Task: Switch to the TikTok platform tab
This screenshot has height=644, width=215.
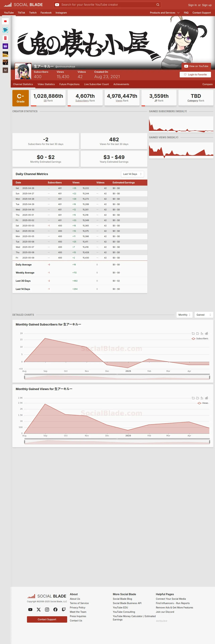Action: tap(21, 13)
